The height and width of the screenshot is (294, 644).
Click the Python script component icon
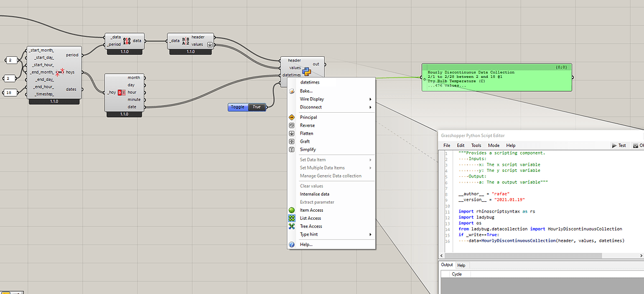pos(306,72)
